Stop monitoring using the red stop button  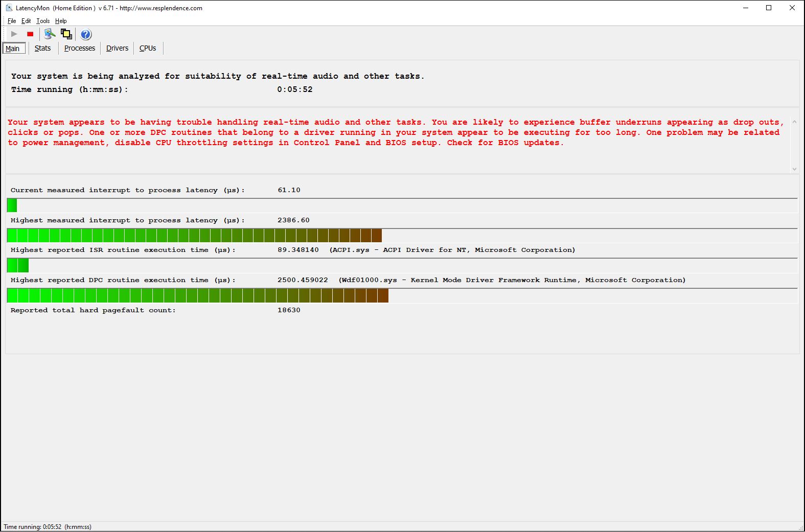(x=30, y=34)
